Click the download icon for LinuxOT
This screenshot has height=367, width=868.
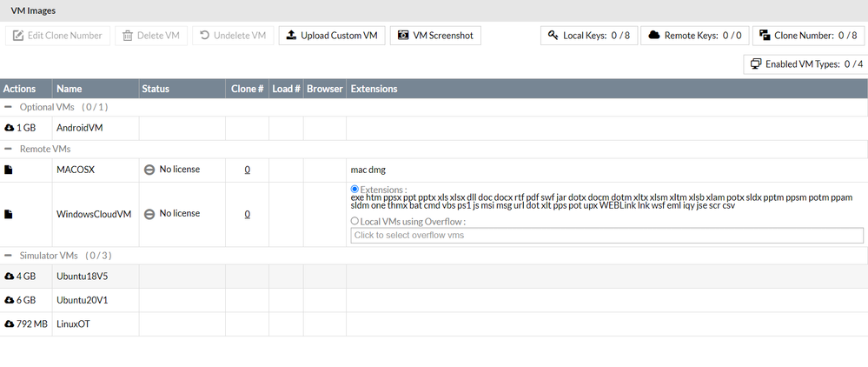[x=10, y=324]
